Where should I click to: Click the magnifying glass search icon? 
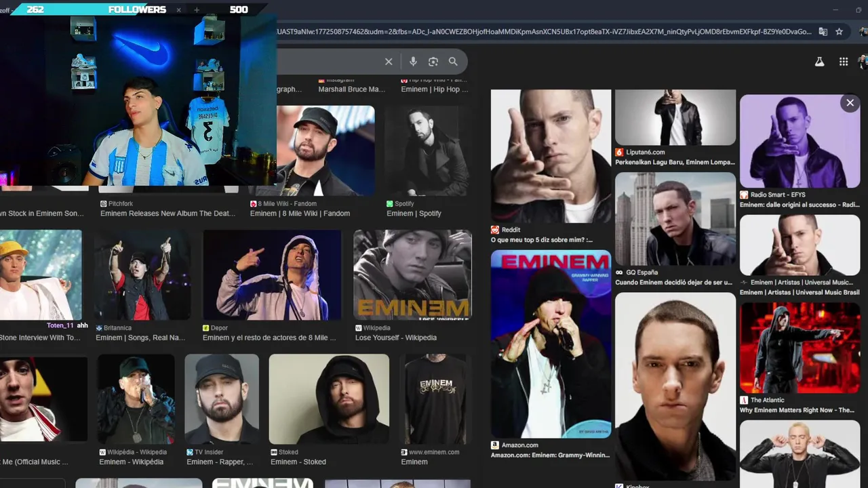(x=453, y=62)
